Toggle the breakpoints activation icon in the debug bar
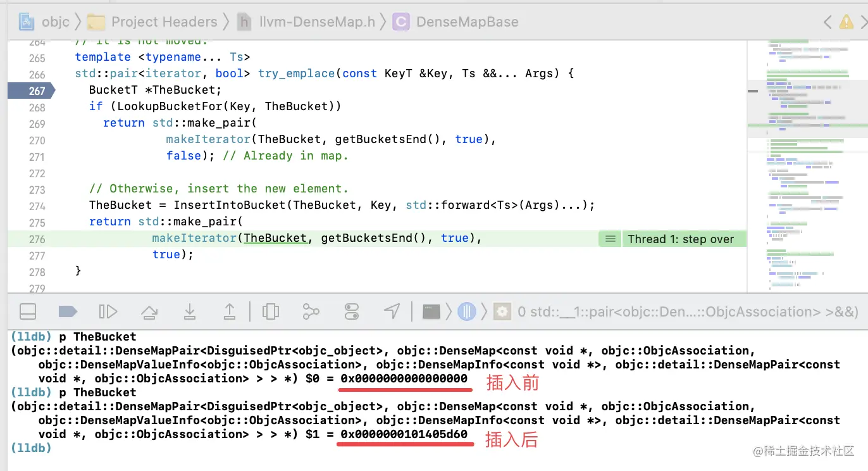 tap(68, 311)
